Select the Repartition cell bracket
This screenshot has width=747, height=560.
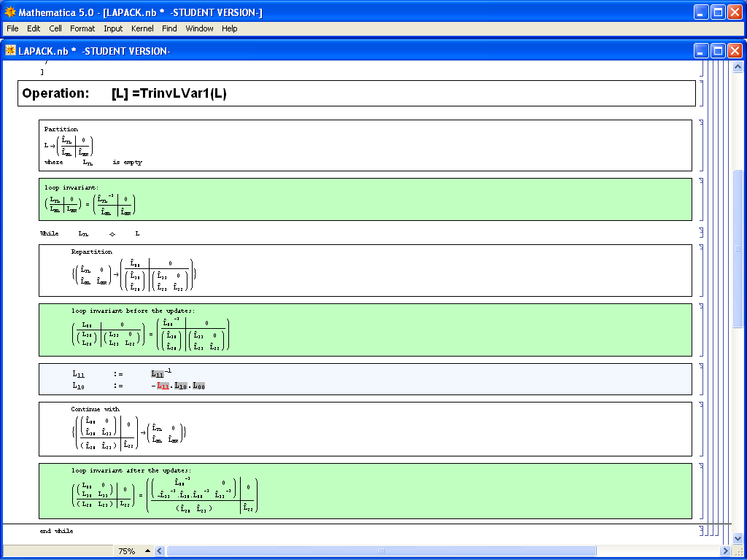[701, 270]
